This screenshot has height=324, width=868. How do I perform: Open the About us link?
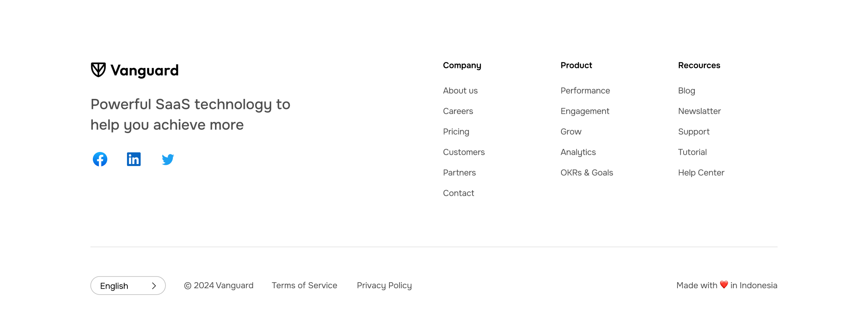(460, 90)
